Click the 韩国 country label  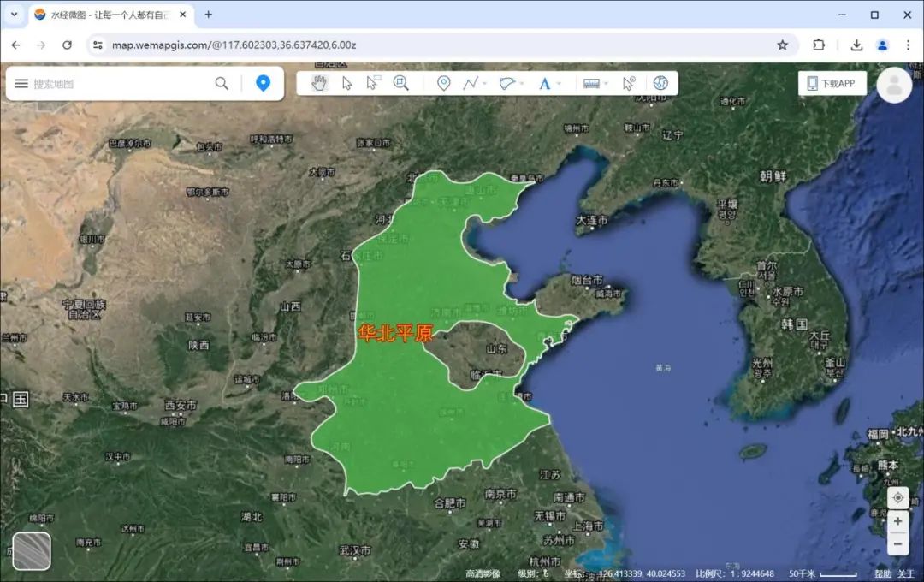point(794,324)
